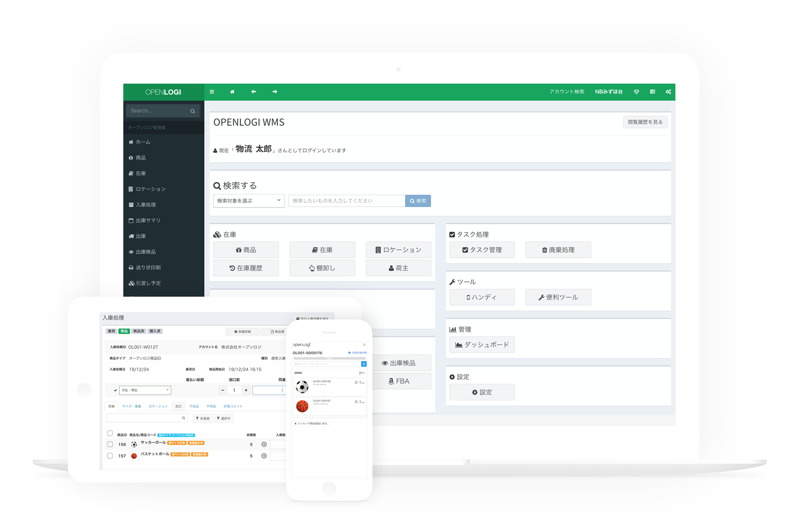Open the ダッシュボード button
This screenshot has height=532, width=798.
tap(482, 345)
